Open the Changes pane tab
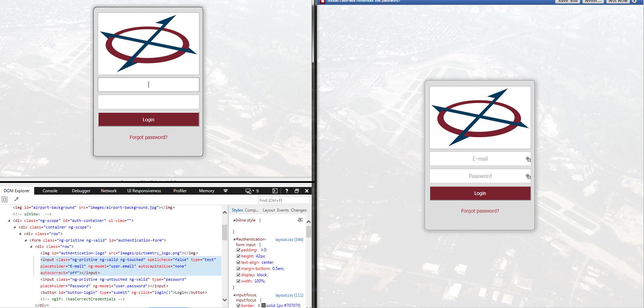The image size is (644, 308). click(299, 210)
